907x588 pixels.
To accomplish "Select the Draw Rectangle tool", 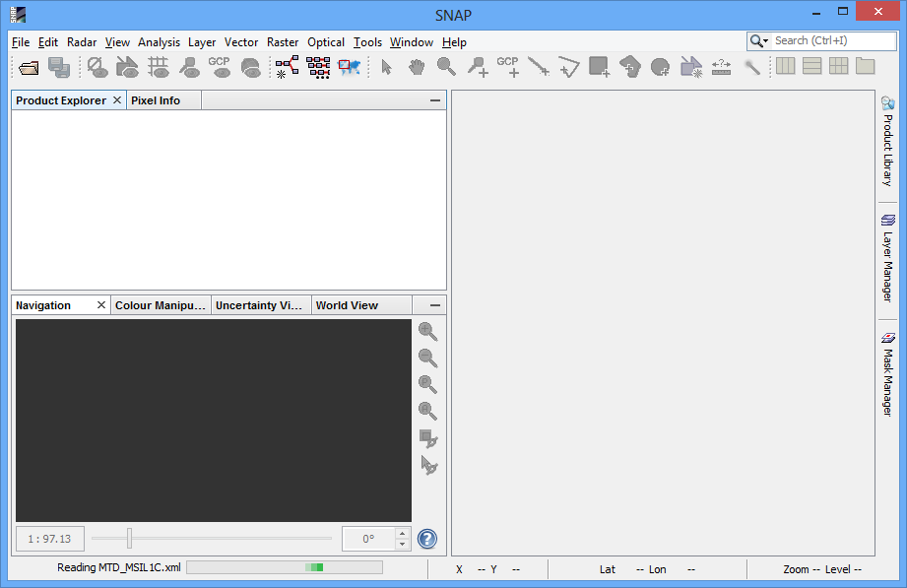I will (x=600, y=67).
